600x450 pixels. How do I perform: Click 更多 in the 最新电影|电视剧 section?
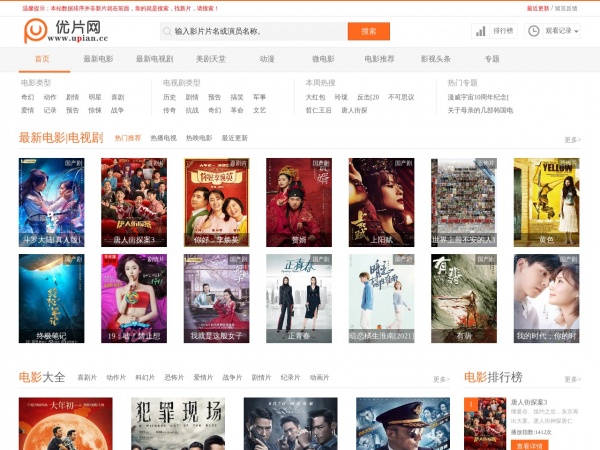(x=572, y=140)
